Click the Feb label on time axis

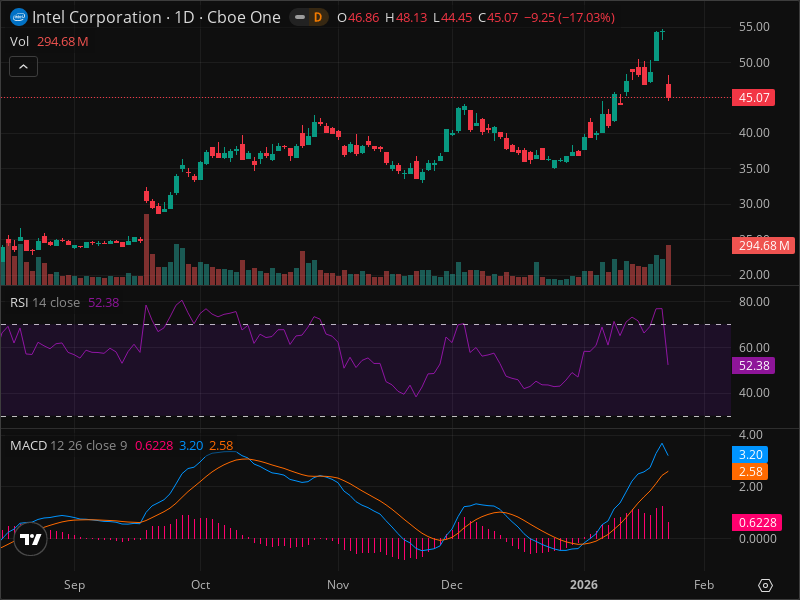704,585
